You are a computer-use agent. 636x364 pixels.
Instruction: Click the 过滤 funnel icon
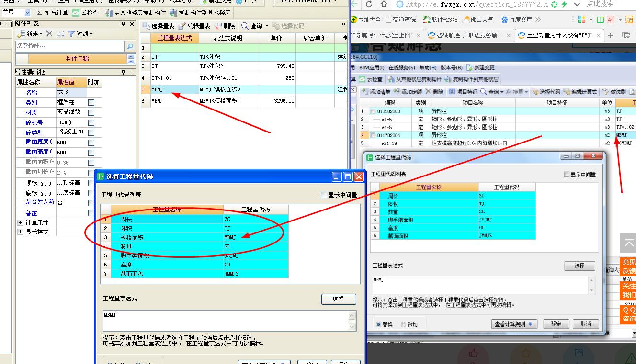(x=71, y=34)
